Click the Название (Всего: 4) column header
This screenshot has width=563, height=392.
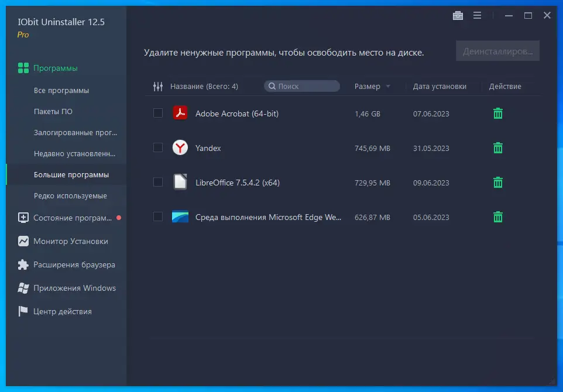[204, 87]
